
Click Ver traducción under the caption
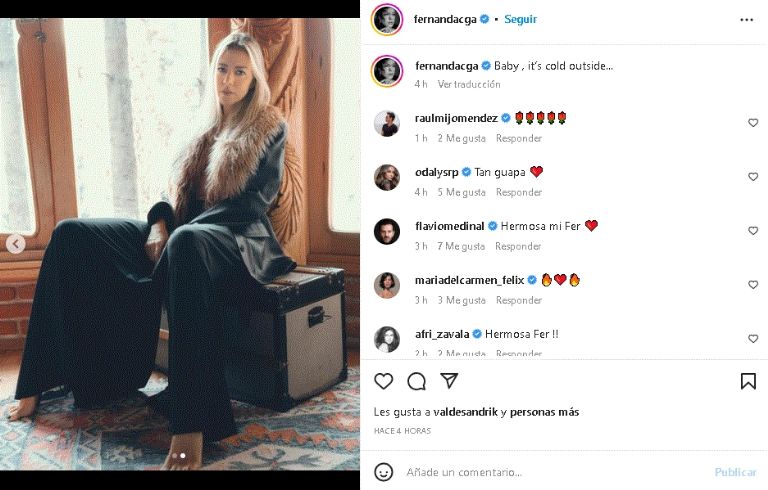coord(471,84)
